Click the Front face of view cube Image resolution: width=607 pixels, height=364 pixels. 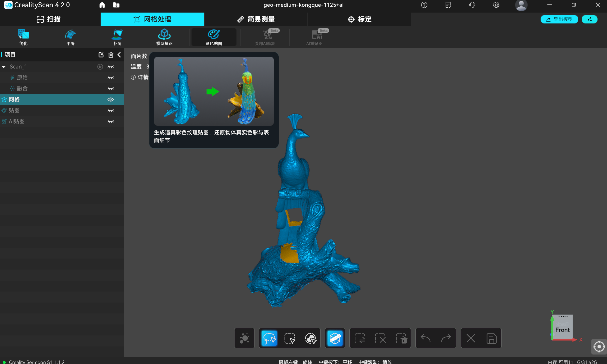[x=562, y=330]
